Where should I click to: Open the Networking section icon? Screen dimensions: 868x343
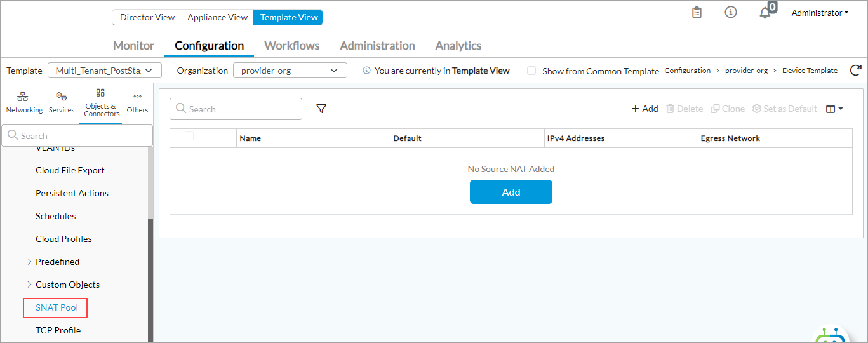coord(23,102)
